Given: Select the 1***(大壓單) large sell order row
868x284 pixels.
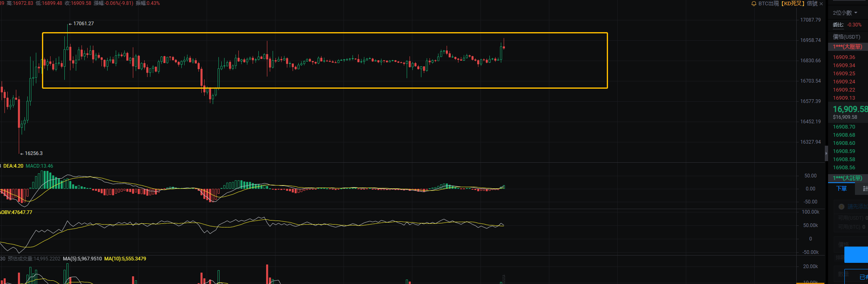Looking at the screenshot, I should point(847,47).
